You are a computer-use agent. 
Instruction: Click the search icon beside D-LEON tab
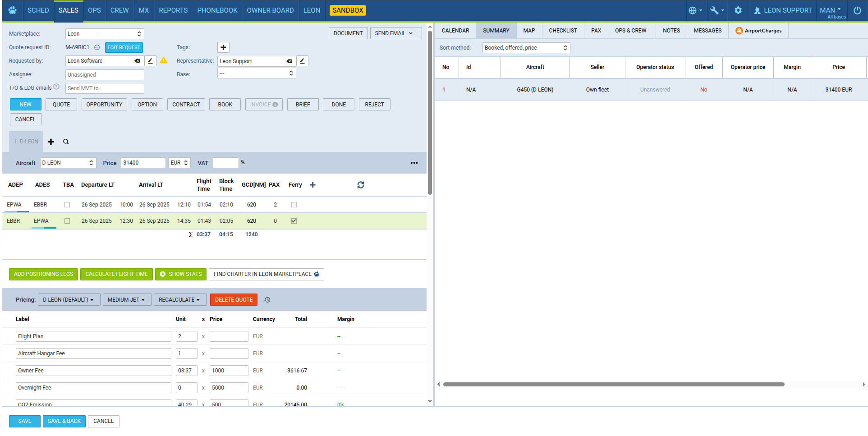point(66,142)
